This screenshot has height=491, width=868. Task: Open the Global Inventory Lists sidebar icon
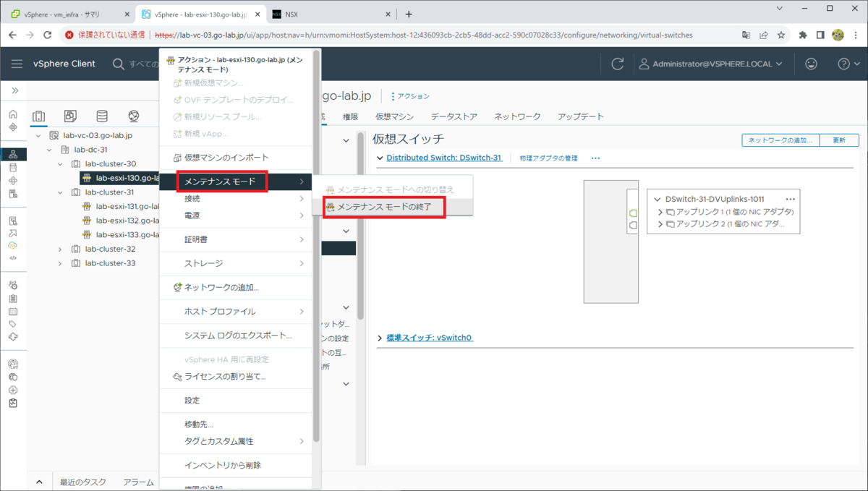pos(13,194)
